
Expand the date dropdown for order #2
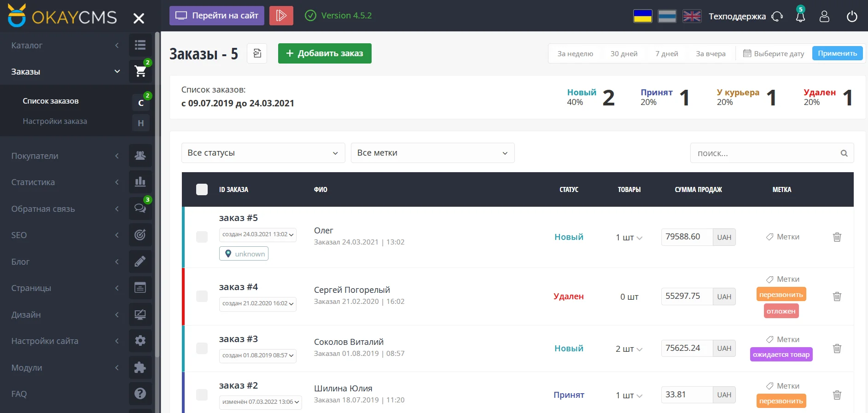click(261, 402)
